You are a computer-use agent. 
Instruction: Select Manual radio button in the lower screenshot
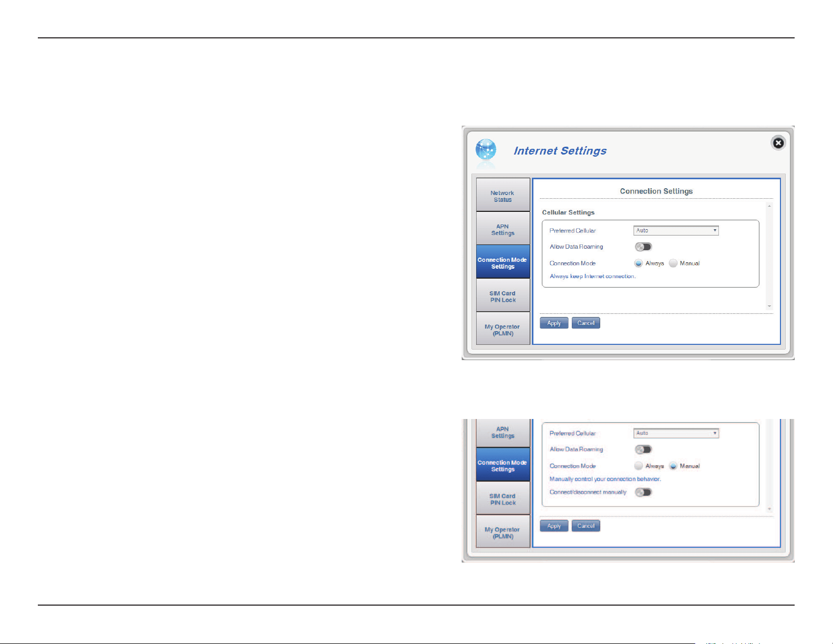coord(673,466)
